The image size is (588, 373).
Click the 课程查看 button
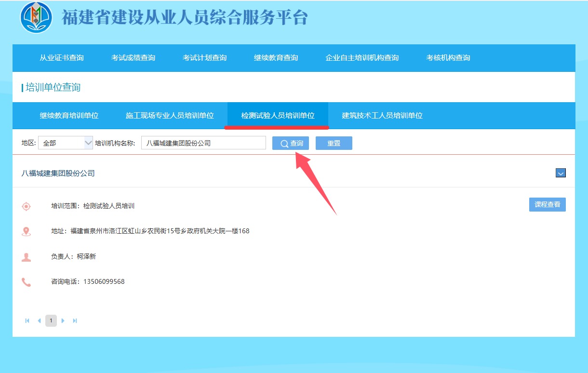(547, 204)
